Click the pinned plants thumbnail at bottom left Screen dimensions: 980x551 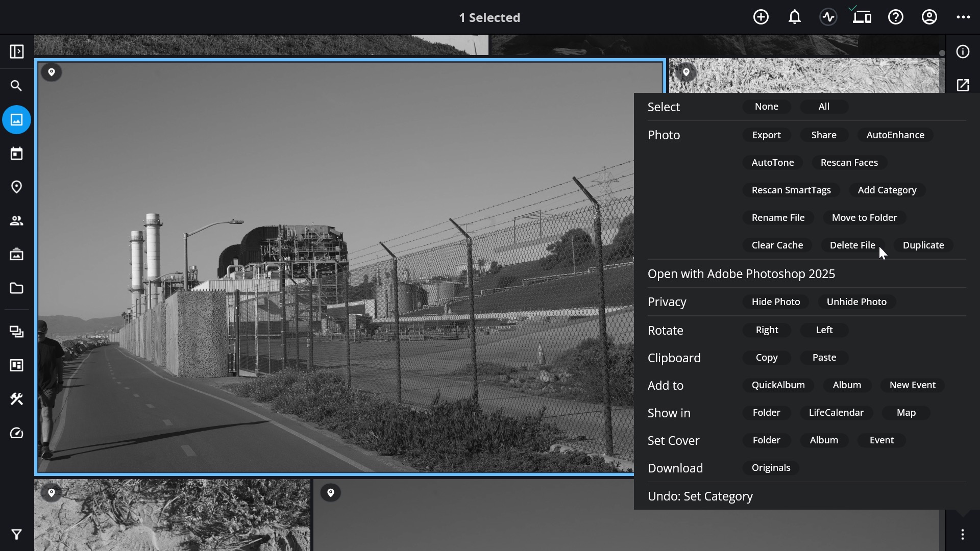(173, 515)
